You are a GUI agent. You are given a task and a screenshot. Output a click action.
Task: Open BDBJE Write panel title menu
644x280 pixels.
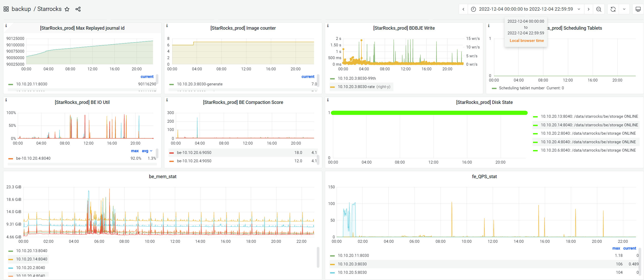(x=404, y=28)
